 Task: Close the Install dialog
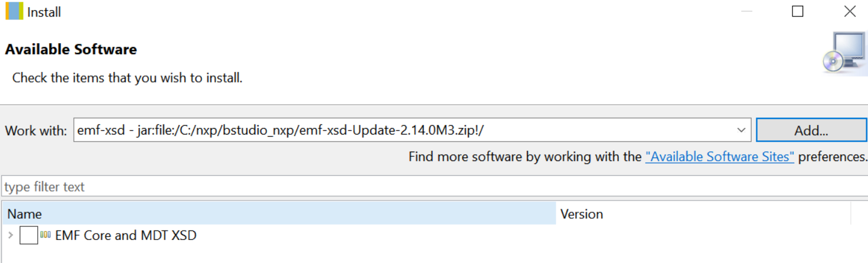(850, 12)
